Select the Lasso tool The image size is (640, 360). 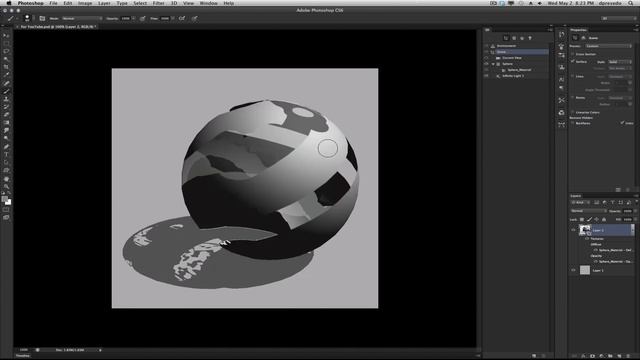[6, 51]
